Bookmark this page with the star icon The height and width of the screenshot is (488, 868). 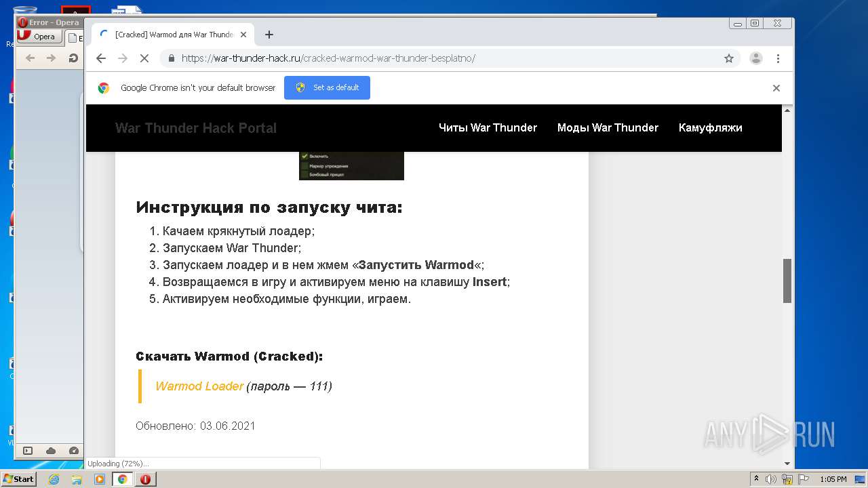(x=729, y=58)
